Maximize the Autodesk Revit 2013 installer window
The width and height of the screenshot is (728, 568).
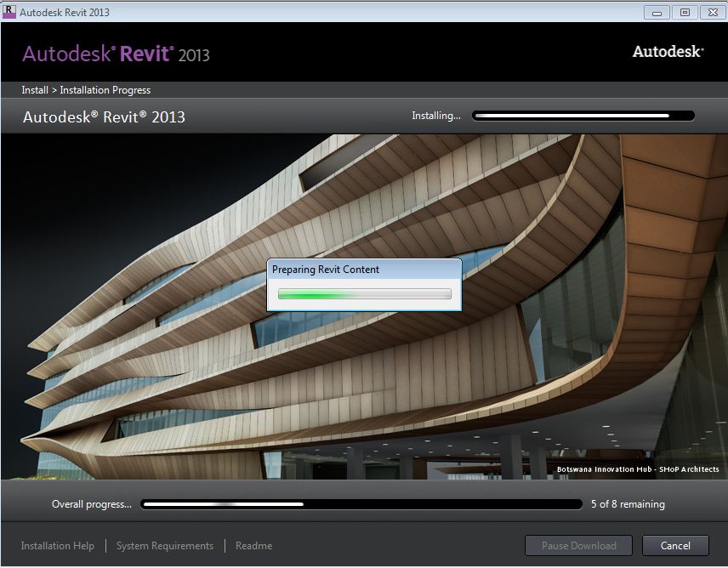(685, 12)
